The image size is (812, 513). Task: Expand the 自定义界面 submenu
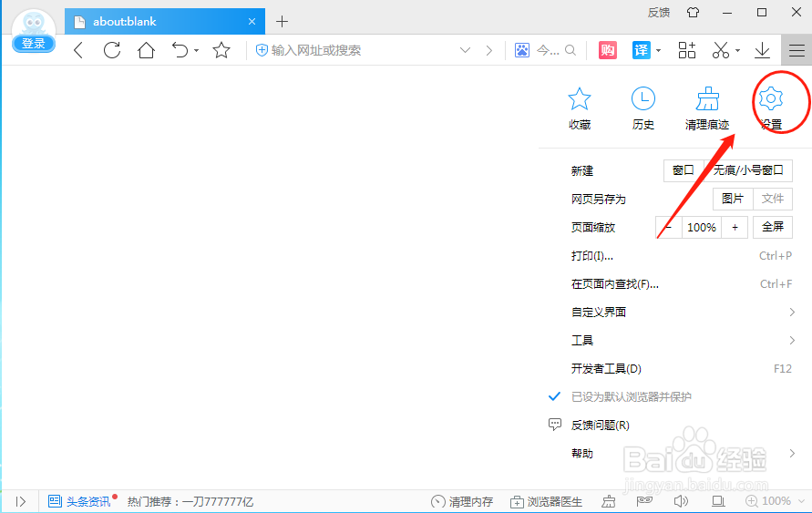click(x=792, y=313)
